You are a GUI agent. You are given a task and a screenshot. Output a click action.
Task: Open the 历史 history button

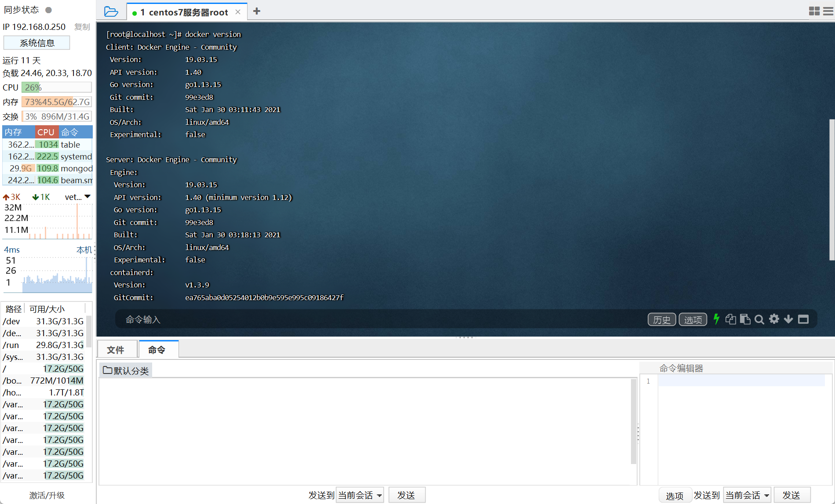(x=662, y=319)
